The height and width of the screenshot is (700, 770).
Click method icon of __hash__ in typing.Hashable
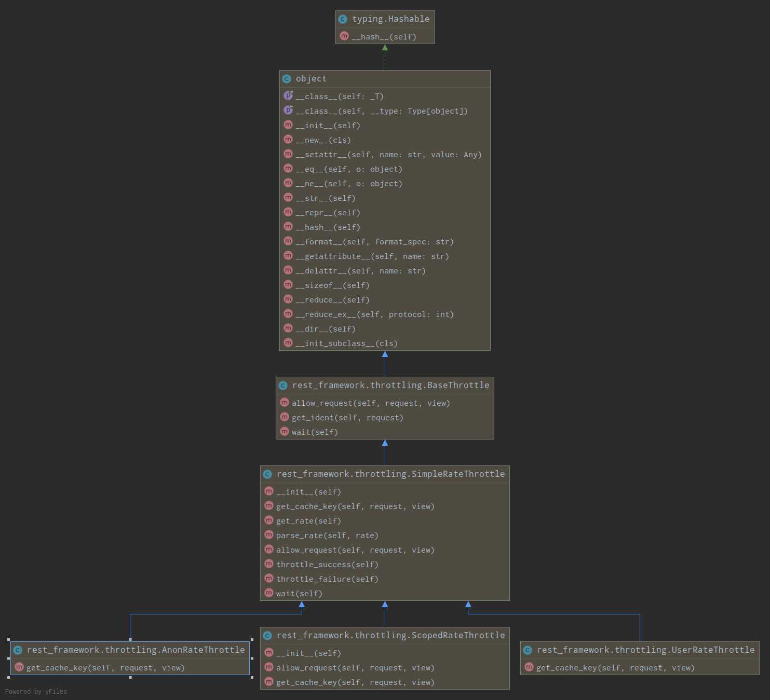pos(344,36)
